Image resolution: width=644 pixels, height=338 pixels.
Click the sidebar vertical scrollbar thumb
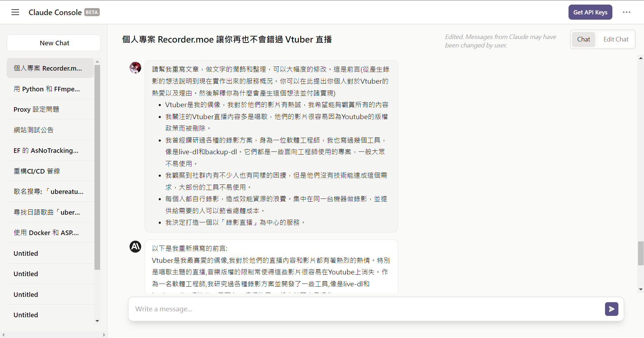97,167
